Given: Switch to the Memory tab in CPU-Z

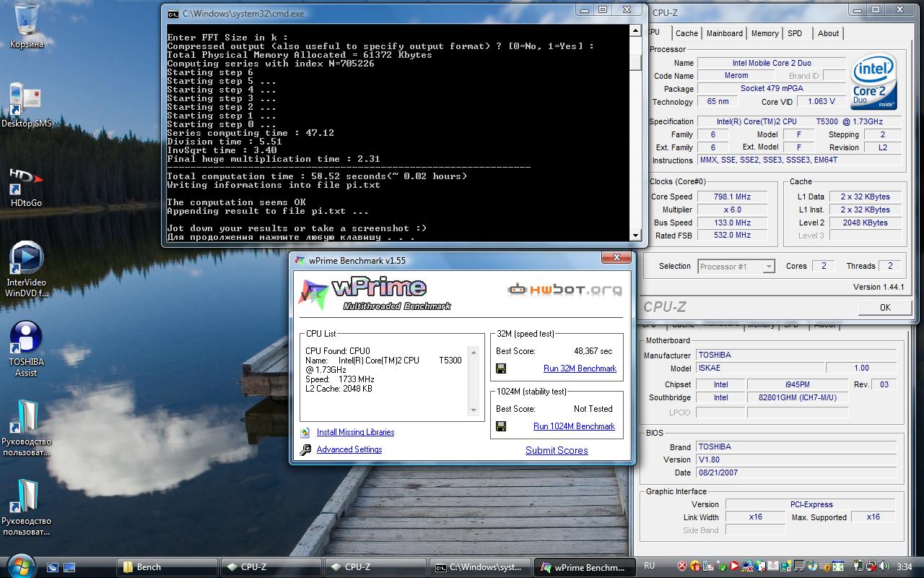Looking at the screenshot, I should [x=765, y=33].
